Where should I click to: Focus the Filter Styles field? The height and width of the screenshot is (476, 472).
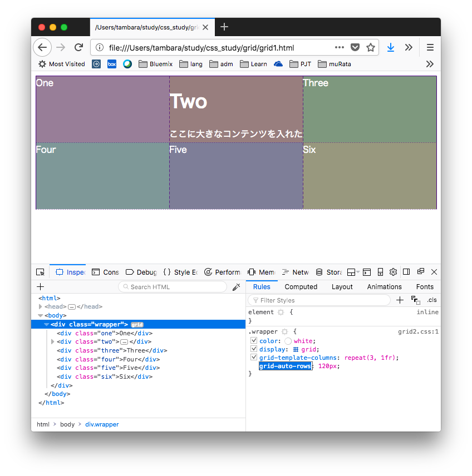319,300
